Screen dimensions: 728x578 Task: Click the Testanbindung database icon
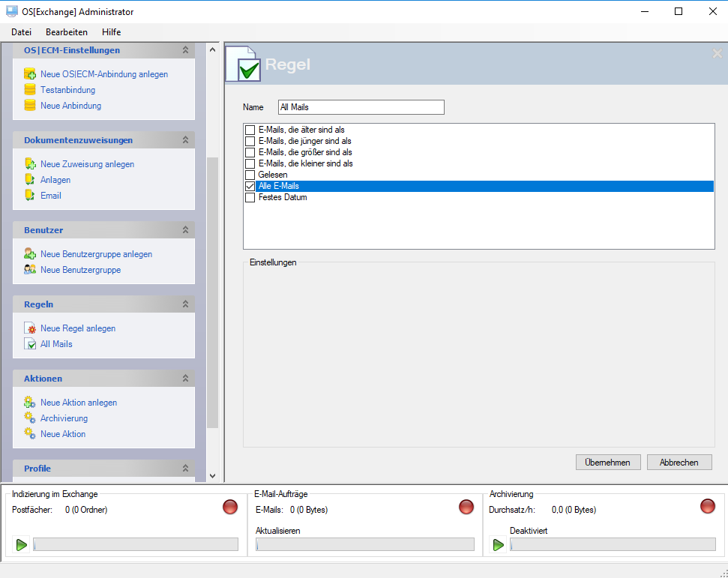30,90
